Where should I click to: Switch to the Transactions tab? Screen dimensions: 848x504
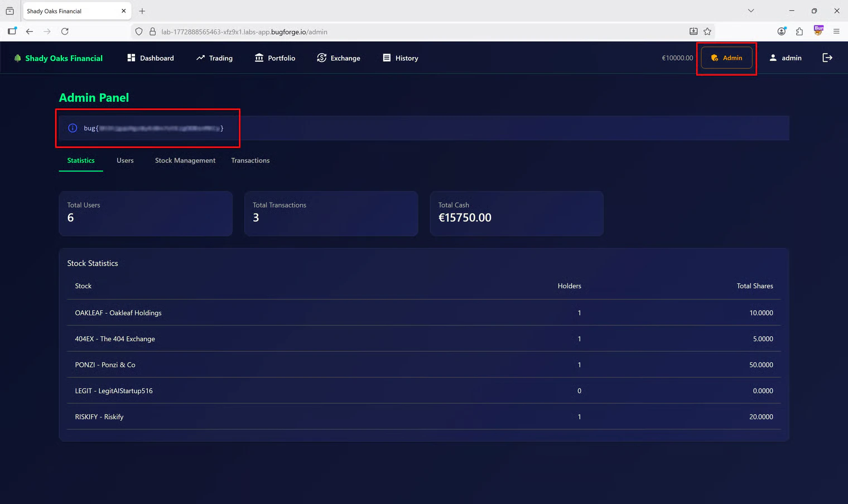click(250, 161)
